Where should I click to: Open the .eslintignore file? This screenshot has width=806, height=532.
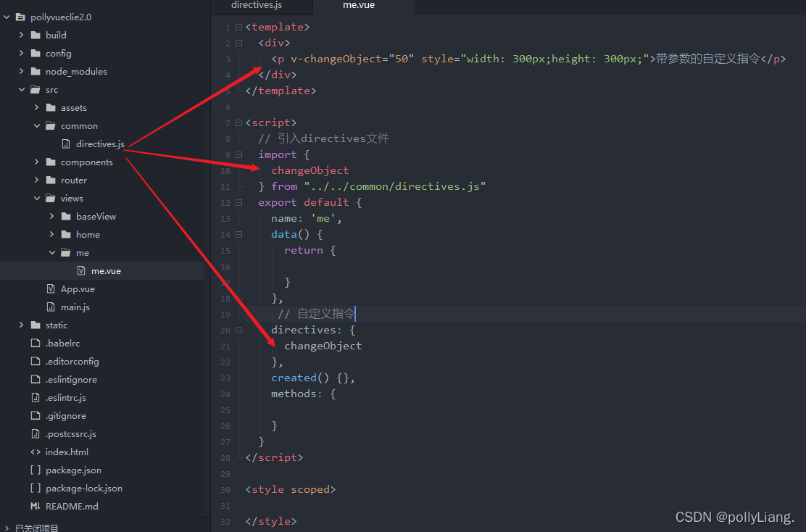click(x=71, y=379)
